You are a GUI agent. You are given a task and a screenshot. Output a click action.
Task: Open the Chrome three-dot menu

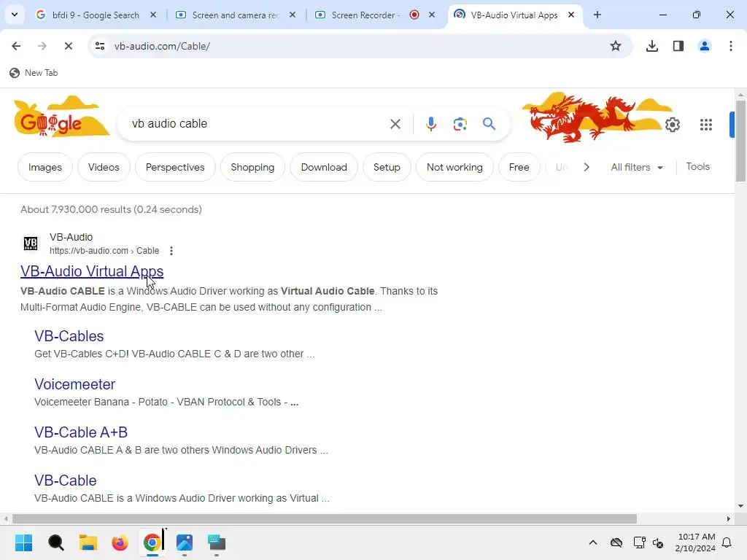point(730,46)
